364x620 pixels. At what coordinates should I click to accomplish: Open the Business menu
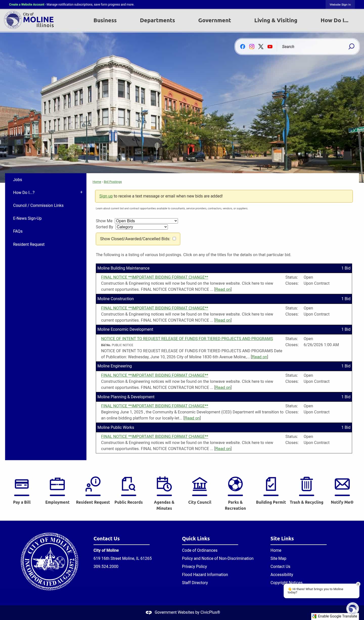tap(105, 20)
